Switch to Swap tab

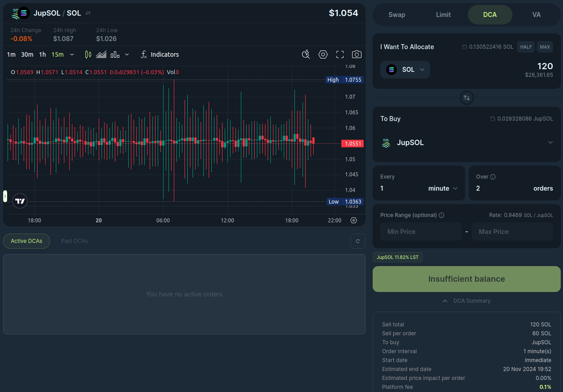397,15
